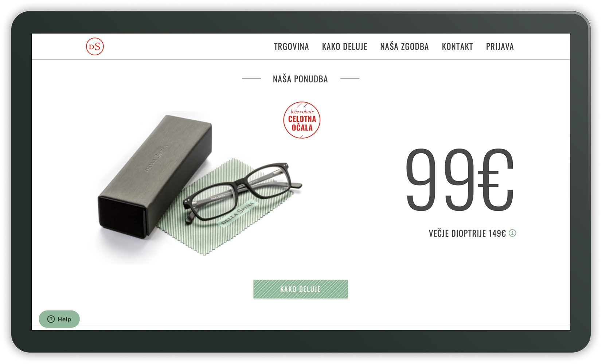Click the grey Della Spina glasses case
Screen dimensions: 602x364
pyautogui.click(x=155, y=177)
